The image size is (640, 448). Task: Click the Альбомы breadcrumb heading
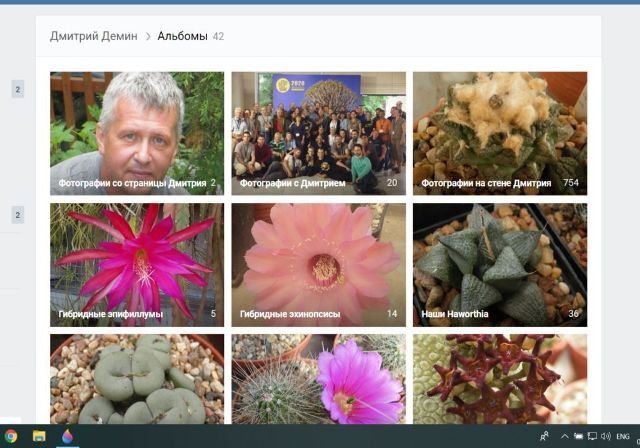(182, 36)
